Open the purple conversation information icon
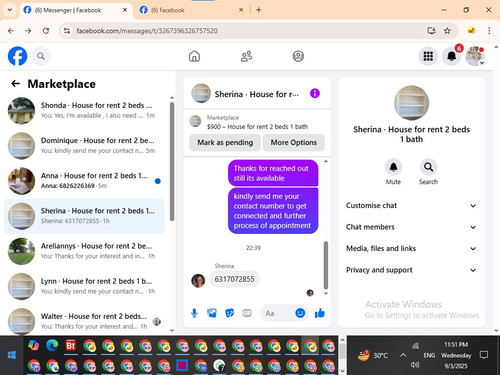 click(x=315, y=93)
